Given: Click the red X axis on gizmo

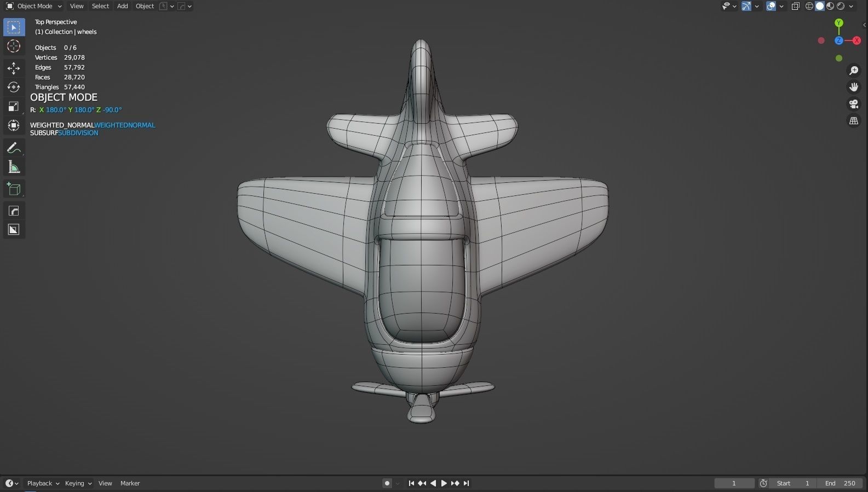Looking at the screenshot, I should coord(857,40).
